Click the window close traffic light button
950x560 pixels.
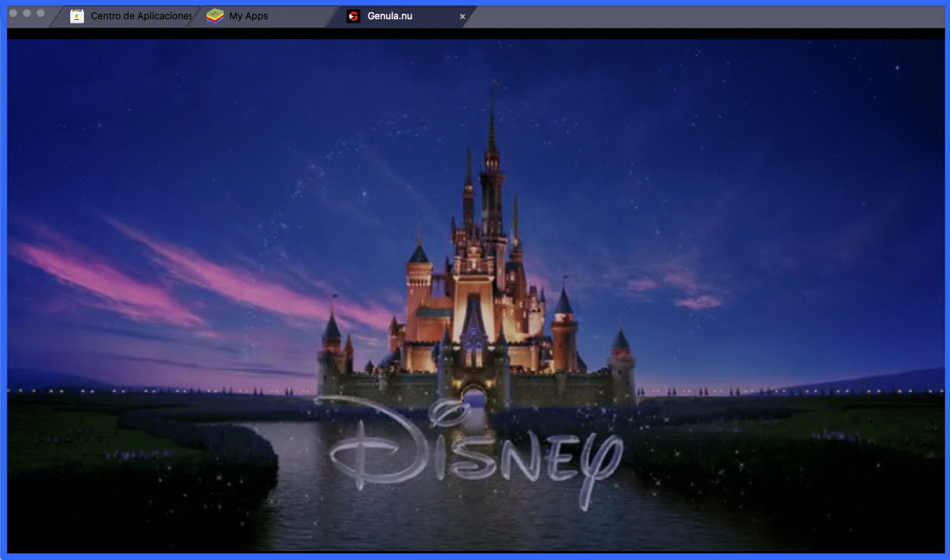13,13
